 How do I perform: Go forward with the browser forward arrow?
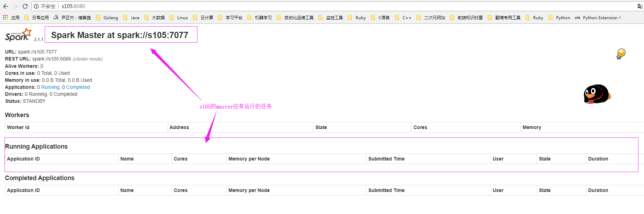point(15,6)
